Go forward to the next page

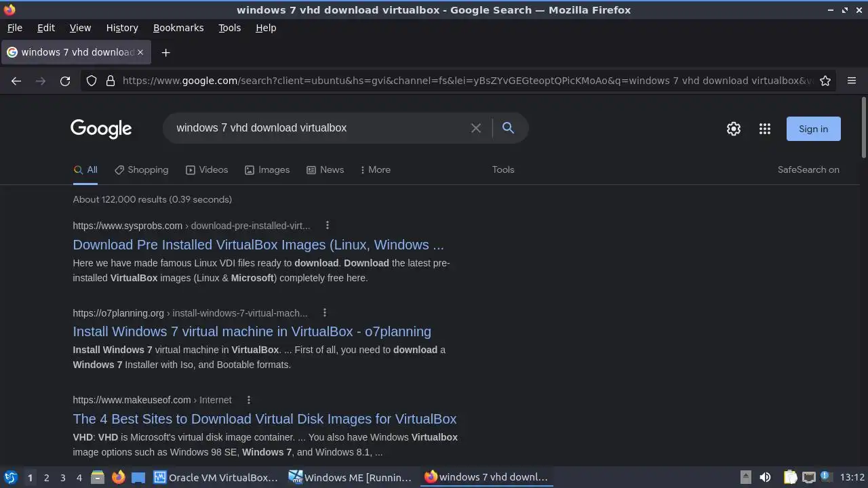(41, 81)
